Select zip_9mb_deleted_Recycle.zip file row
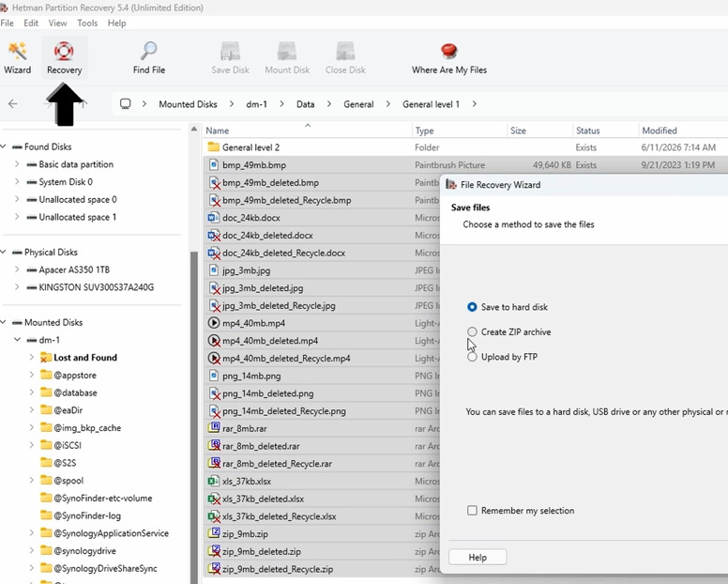This screenshot has height=584, width=728. (322, 569)
